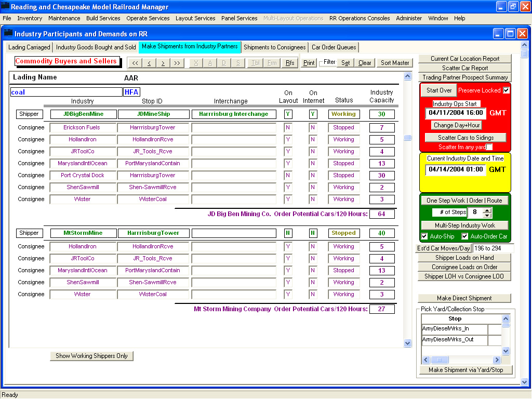Screen dimensions: 532x399
Task: Open the File menu
Action: pyautogui.click(x=7, y=18)
